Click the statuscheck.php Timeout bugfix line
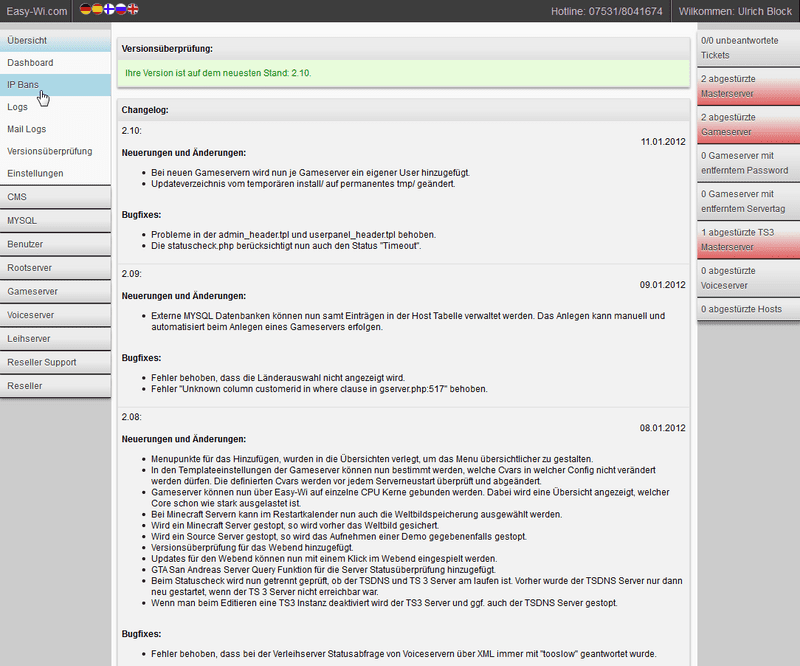This screenshot has width=800, height=666. pos(286,246)
